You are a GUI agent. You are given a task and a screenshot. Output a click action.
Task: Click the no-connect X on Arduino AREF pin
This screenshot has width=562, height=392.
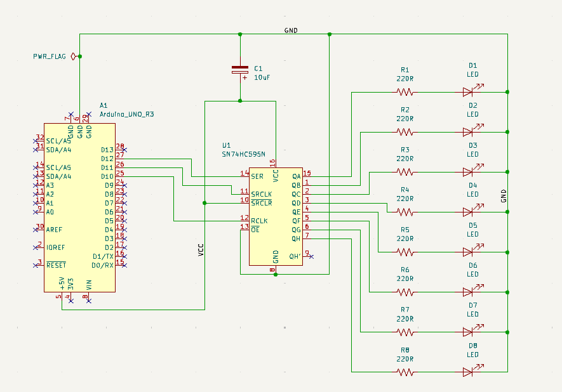point(36,230)
